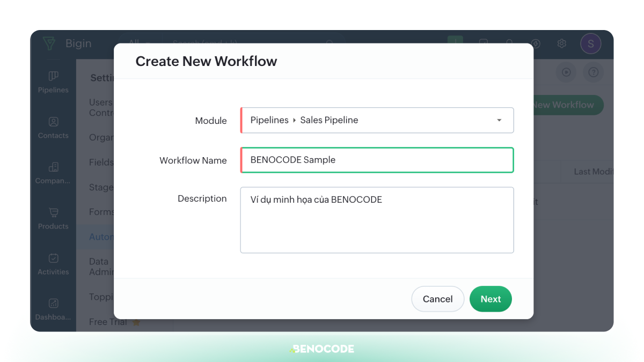Image resolution: width=644 pixels, height=362 pixels.
Task: Open Activities in the left sidebar
Action: click(x=53, y=264)
